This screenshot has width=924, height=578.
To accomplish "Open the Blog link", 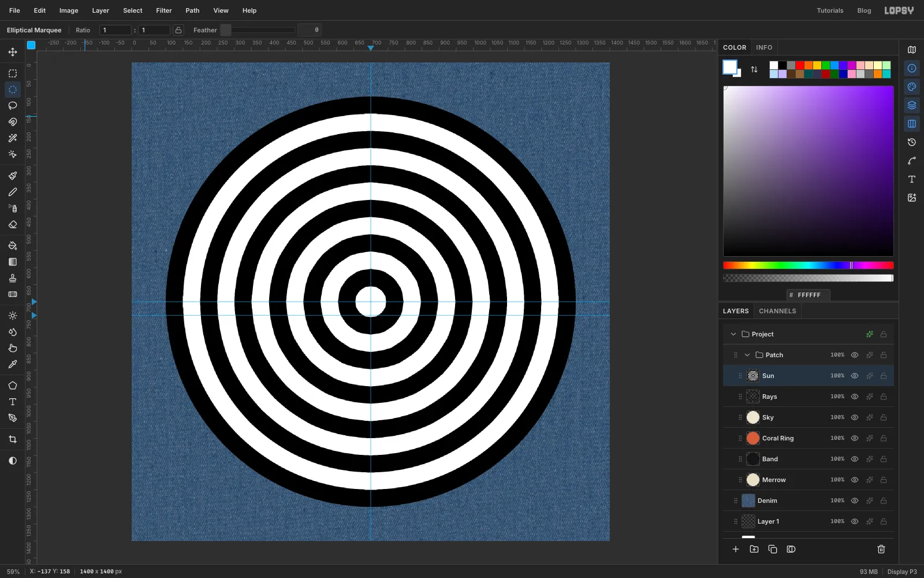I will coord(864,10).
